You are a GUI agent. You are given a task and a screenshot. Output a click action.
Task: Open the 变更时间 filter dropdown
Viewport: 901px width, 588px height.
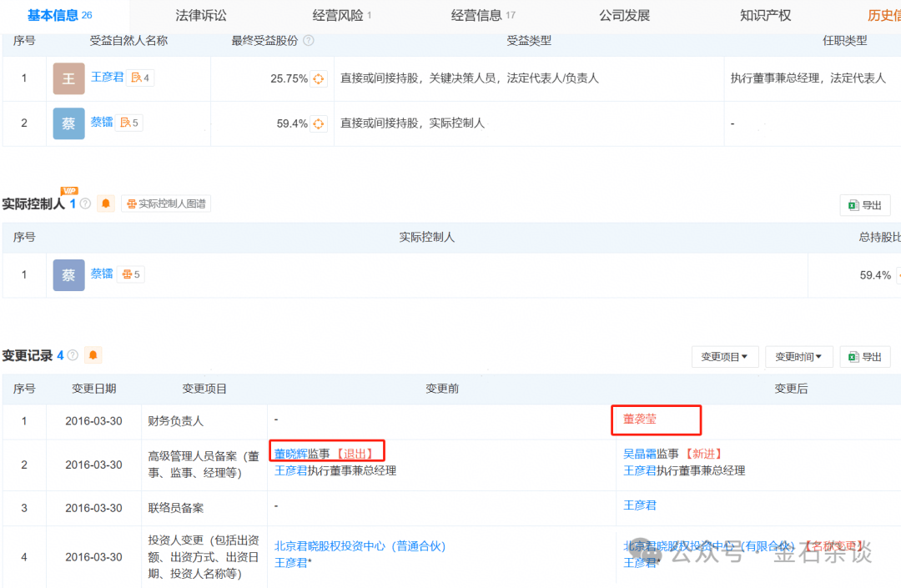coord(798,356)
